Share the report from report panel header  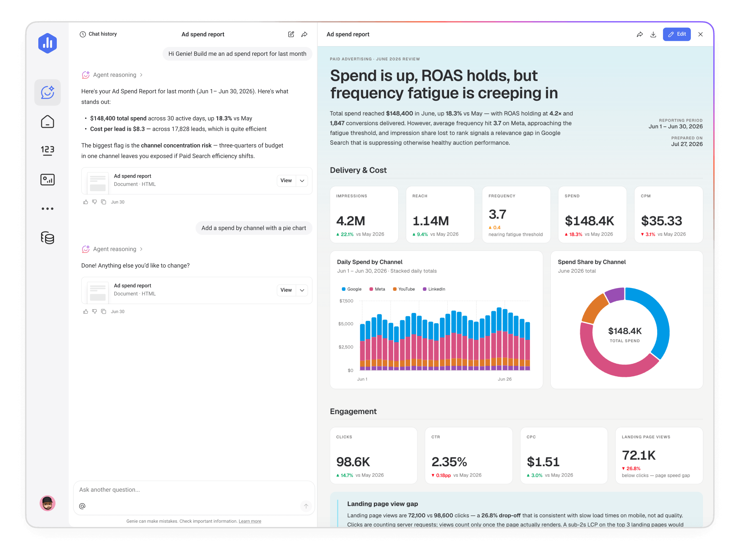(640, 34)
